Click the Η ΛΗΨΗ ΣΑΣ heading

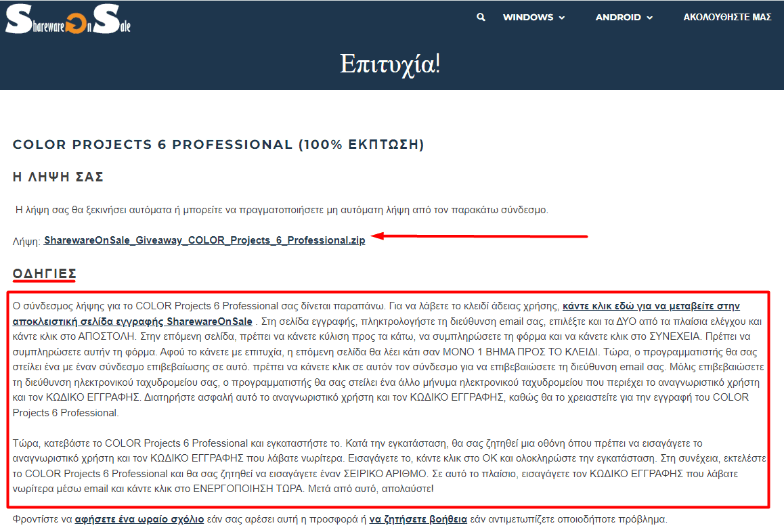click(x=58, y=177)
